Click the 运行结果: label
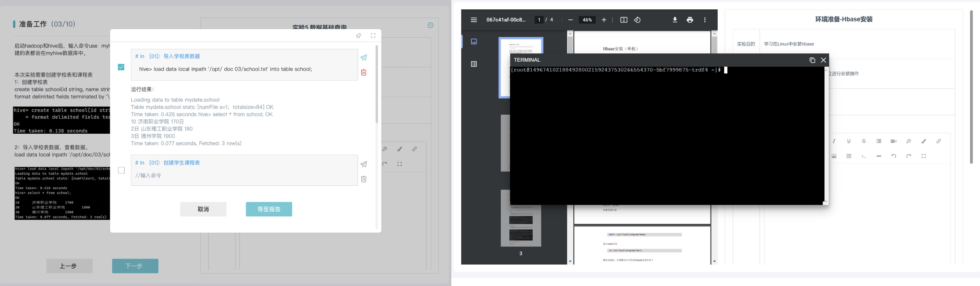The width and height of the screenshot is (980, 286). [x=142, y=90]
